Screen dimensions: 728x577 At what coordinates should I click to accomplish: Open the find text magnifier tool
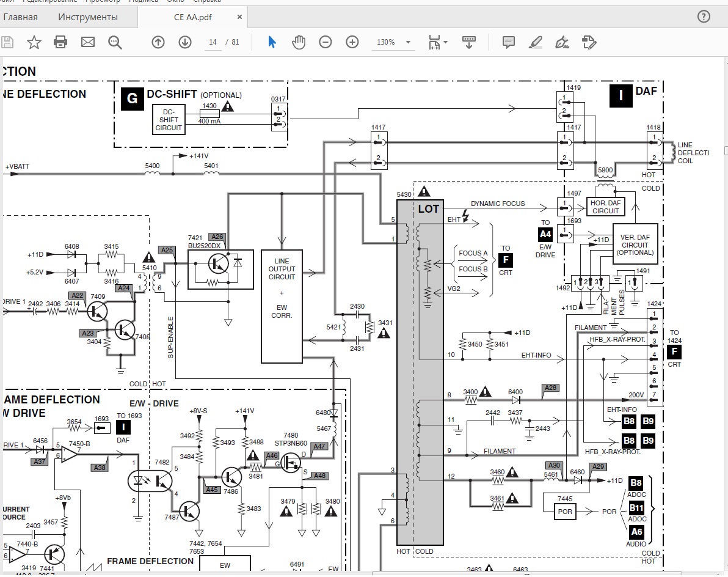tap(115, 42)
